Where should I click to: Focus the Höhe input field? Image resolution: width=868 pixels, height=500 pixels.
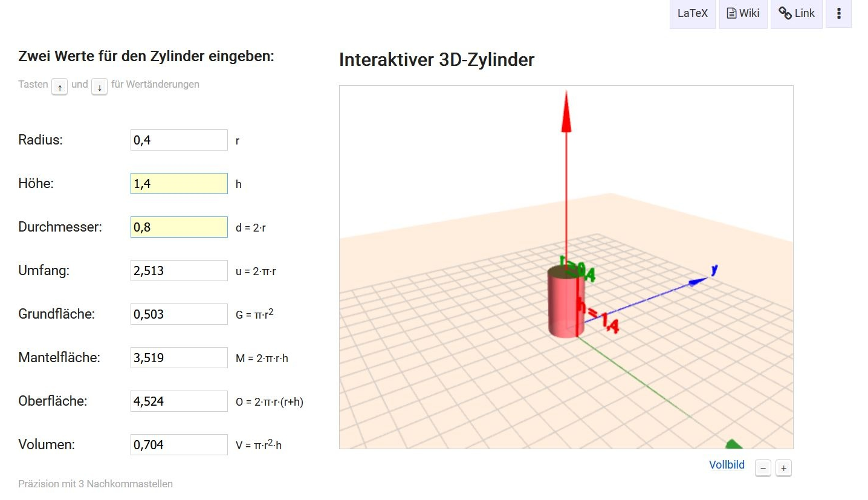[179, 184]
